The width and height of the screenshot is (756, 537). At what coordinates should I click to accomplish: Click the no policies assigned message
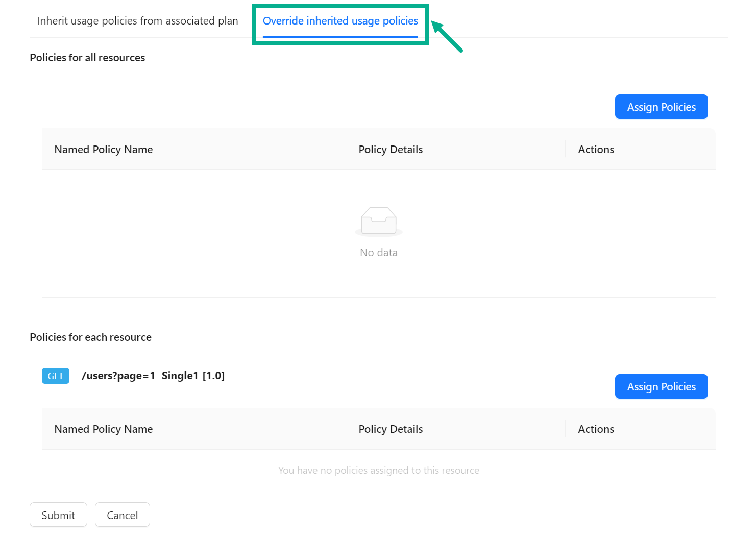pos(378,470)
